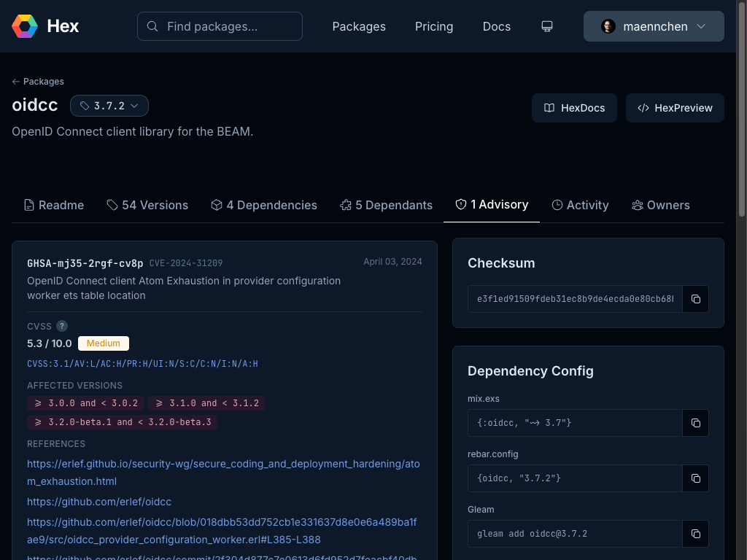Viewport: 747px width, 560px height.
Task: Go back to Packages breadcrumb
Action: tap(38, 82)
